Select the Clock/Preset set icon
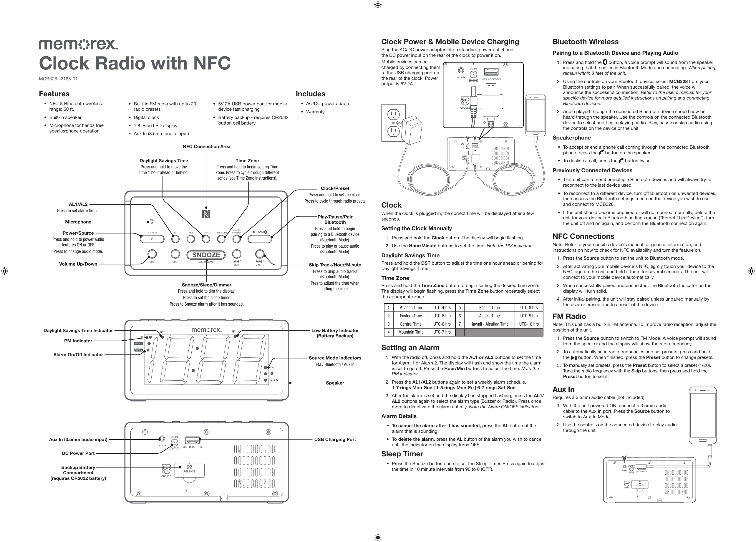The height and width of the screenshot is (542, 756). click(x=238, y=226)
